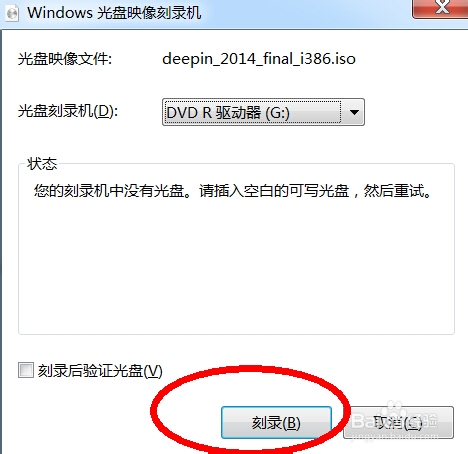
Task: Click the 刻录后验证光盘(V) label text
Action: coord(100,371)
